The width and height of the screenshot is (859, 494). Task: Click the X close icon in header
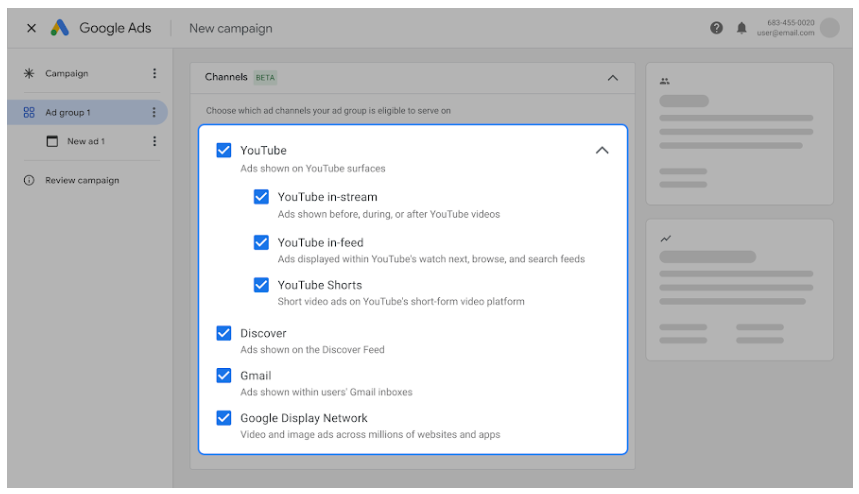[x=31, y=28]
